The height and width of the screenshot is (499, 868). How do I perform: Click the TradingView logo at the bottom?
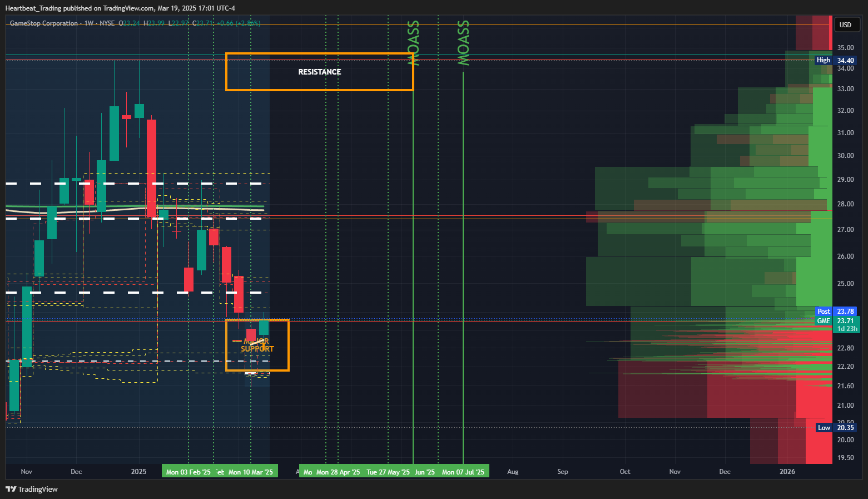tap(32, 489)
